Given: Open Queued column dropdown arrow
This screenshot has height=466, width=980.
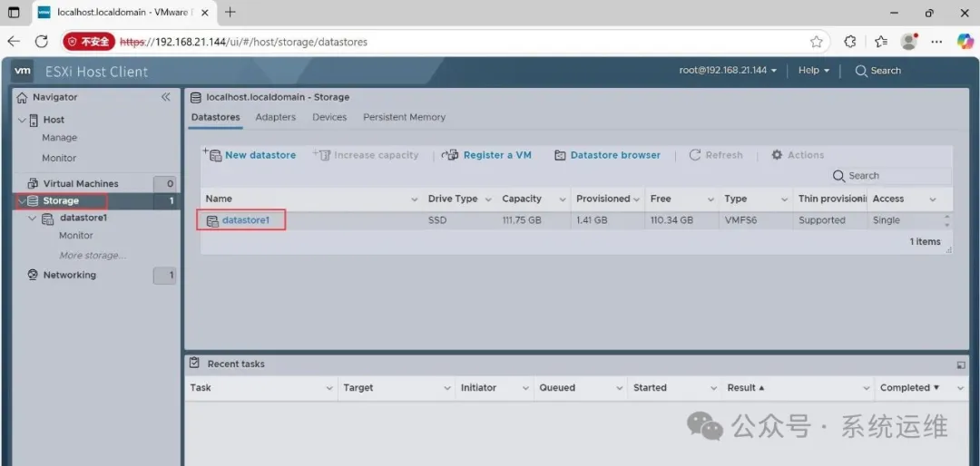Looking at the screenshot, I should (620, 389).
